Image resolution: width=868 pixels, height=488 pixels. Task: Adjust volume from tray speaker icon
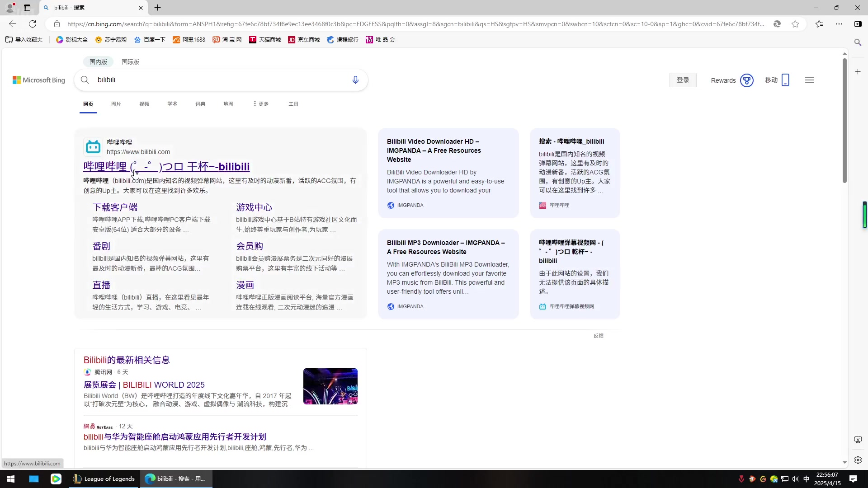795,479
